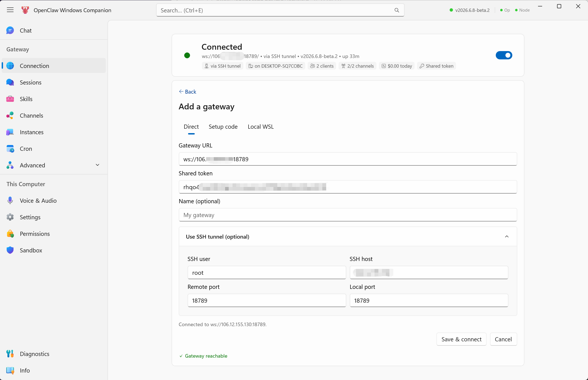The height and width of the screenshot is (380, 588).
Task: Click the SSH user field
Action: 267,273
